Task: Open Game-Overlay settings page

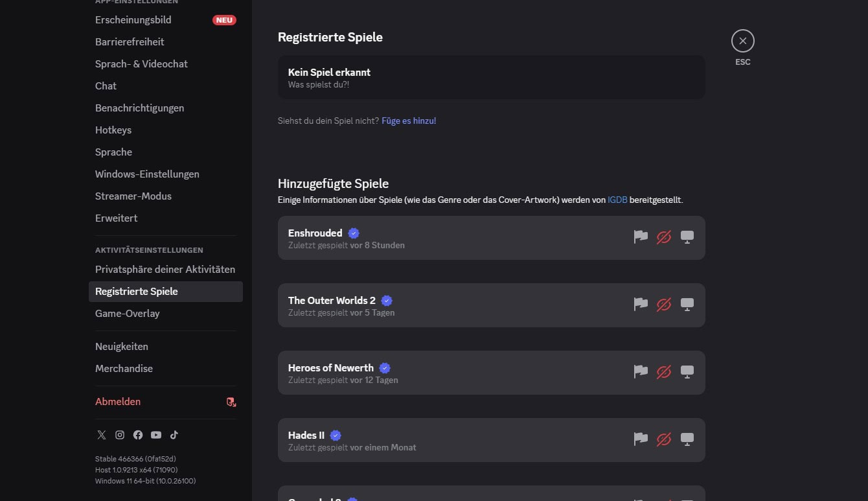Action: coord(128,314)
